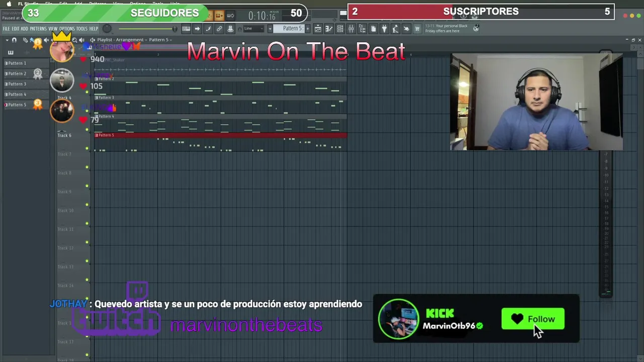
Task: Open the Browser tree icon
Action: (x=362, y=29)
